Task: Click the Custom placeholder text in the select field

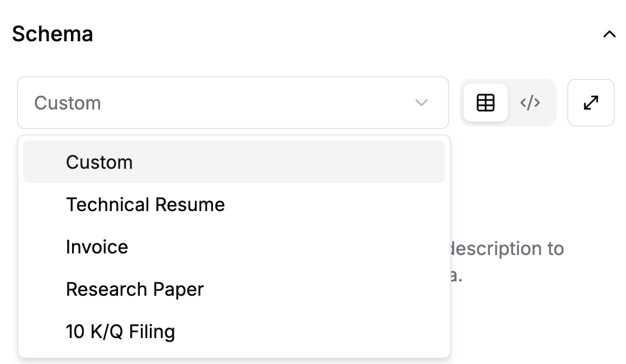Action: tap(67, 103)
